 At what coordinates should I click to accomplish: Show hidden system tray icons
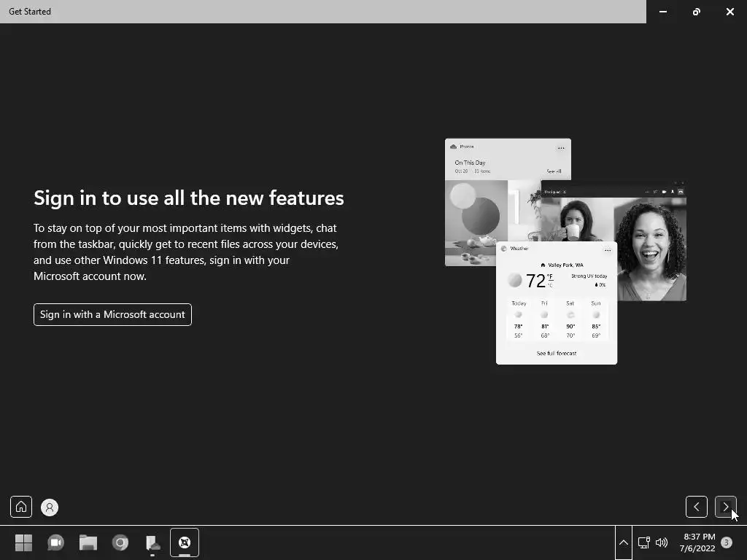(x=623, y=542)
